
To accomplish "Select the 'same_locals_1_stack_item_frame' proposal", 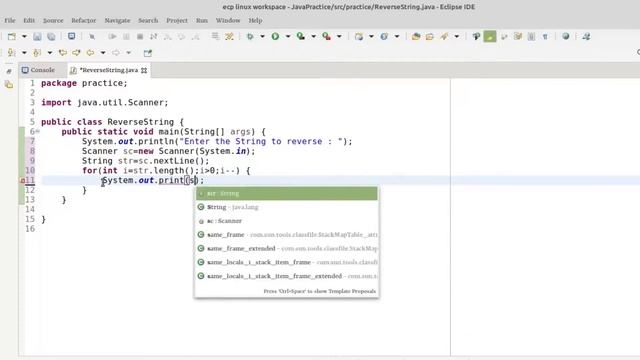I will click(287, 262).
